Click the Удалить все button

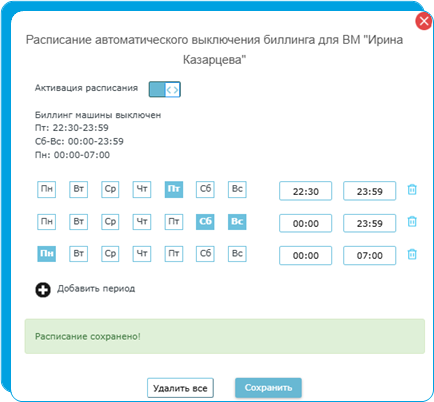tap(180, 388)
